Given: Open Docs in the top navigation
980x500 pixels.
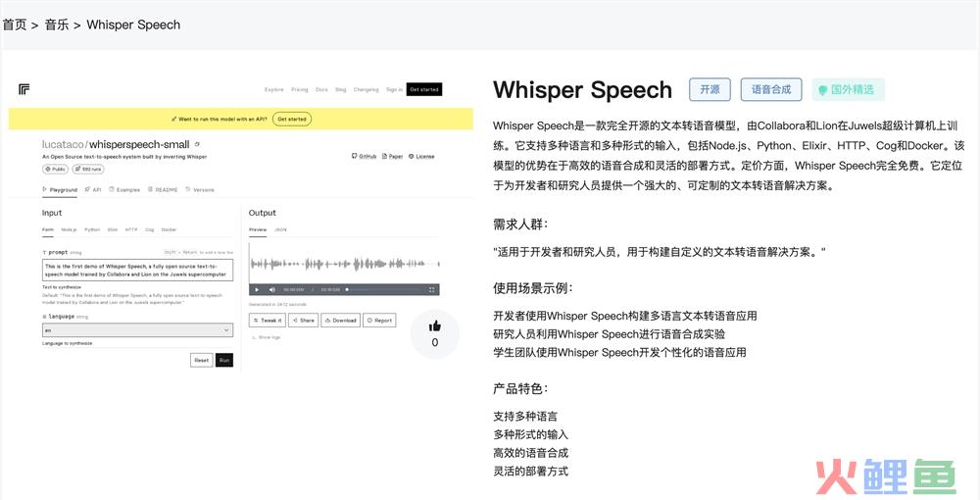Looking at the screenshot, I should (x=321, y=89).
